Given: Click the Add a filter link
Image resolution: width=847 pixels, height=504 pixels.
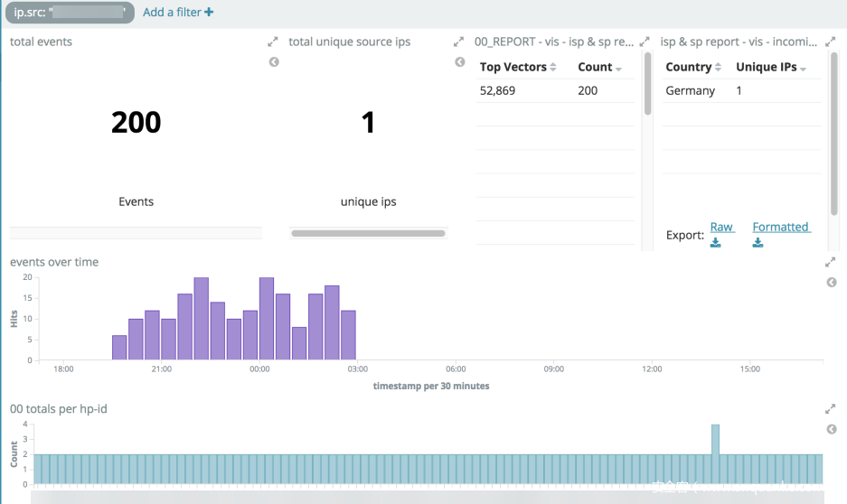Looking at the screenshot, I should point(178,13).
